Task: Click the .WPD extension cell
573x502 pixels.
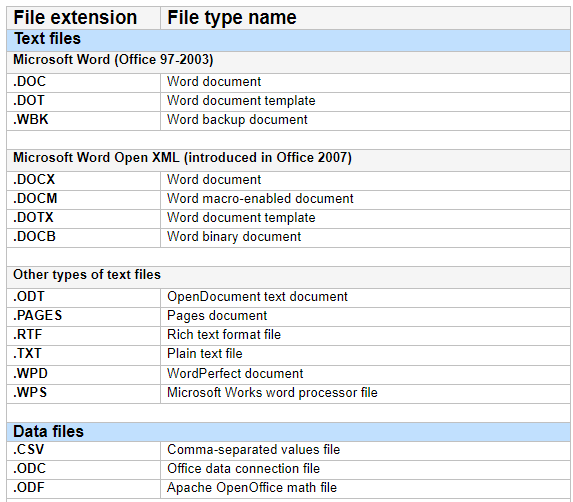Action: pyautogui.click(x=83, y=374)
